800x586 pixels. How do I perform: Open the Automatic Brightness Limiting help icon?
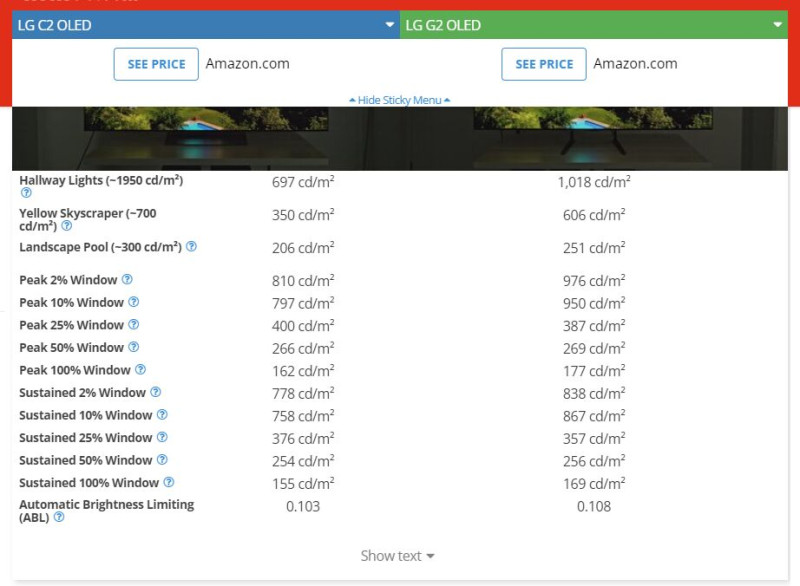coord(59,517)
